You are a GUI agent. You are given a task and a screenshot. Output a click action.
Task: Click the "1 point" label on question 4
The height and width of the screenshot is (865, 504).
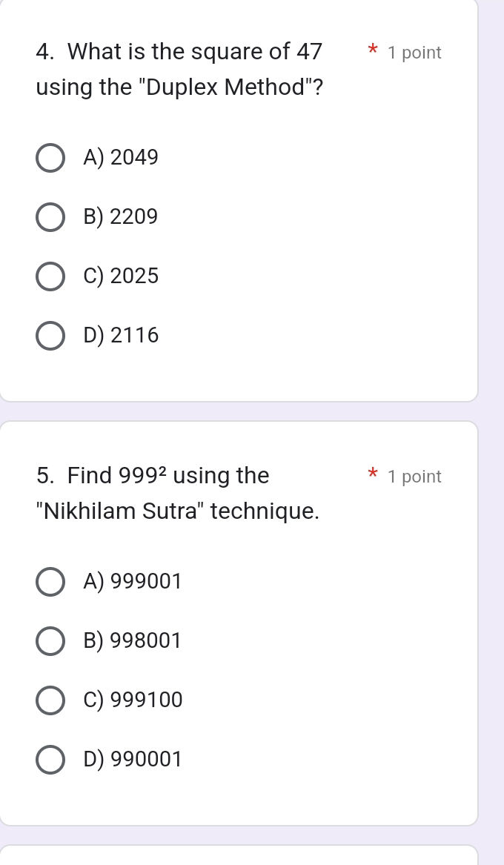(x=414, y=53)
